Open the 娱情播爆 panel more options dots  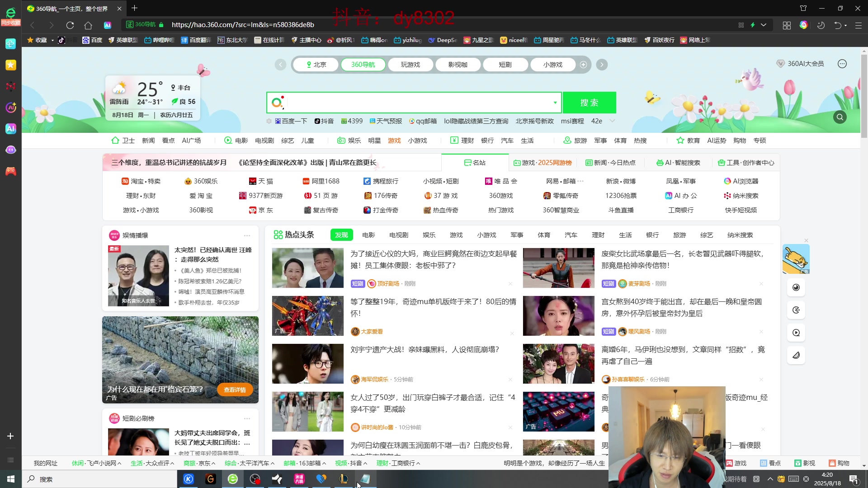[247, 235]
